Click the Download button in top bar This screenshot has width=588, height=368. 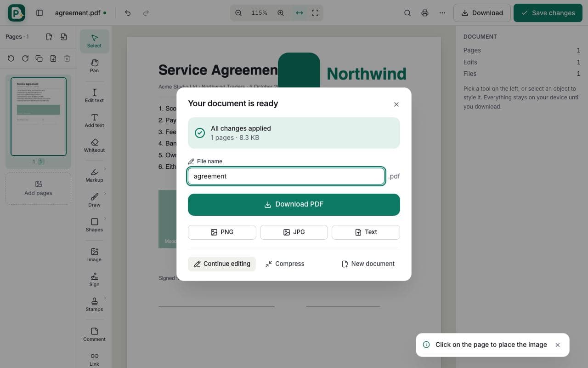pos(482,13)
